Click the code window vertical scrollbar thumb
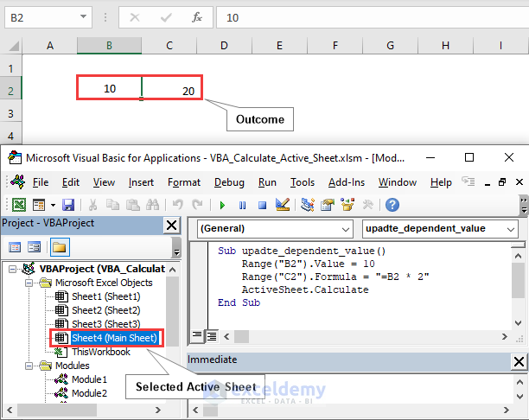529x420 pixels. (518, 281)
